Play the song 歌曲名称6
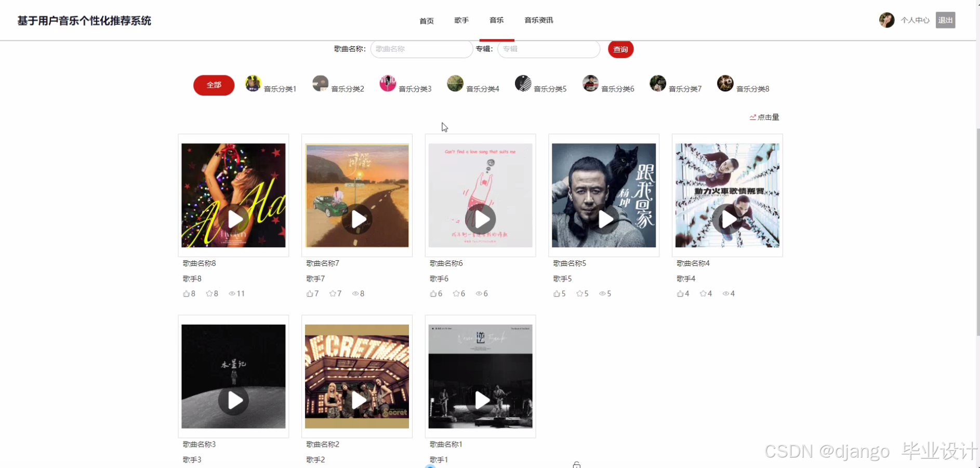 pos(481,219)
